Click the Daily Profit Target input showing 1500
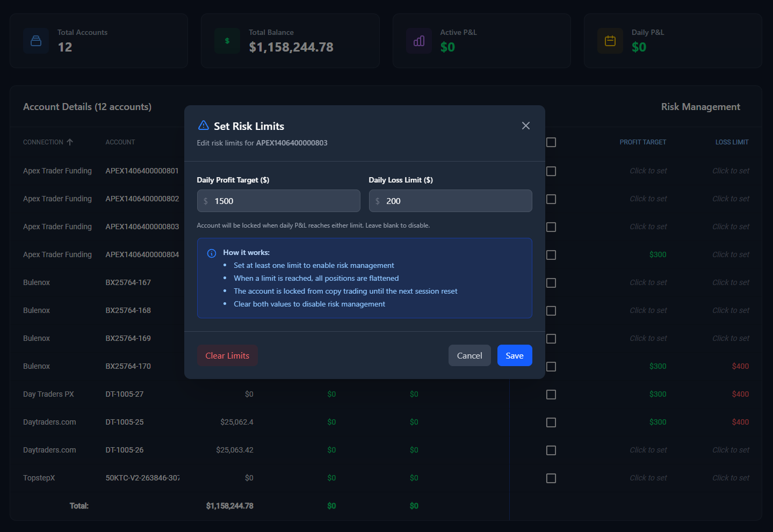This screenshot has height=532, width=773. (278, 201)
